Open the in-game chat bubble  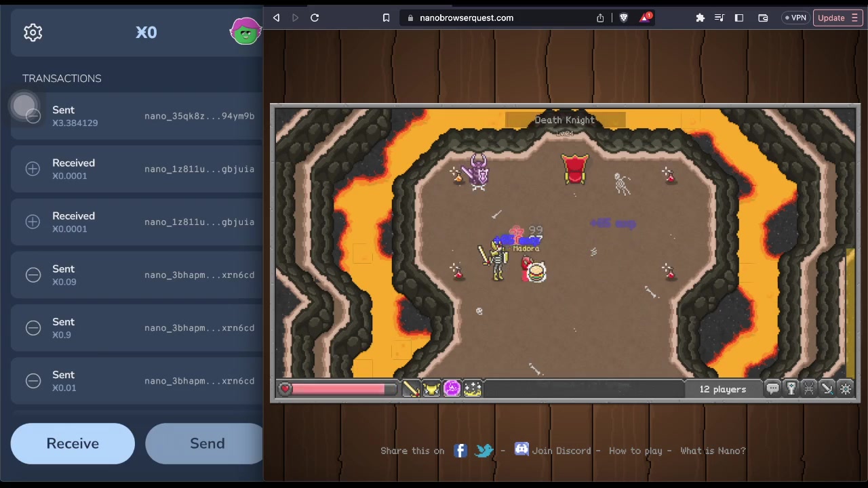772,388
